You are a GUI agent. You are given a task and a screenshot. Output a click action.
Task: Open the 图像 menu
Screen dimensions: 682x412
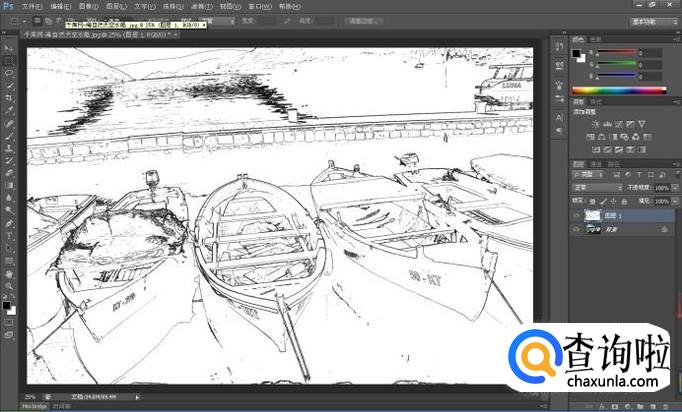click(x=88, y=7)
